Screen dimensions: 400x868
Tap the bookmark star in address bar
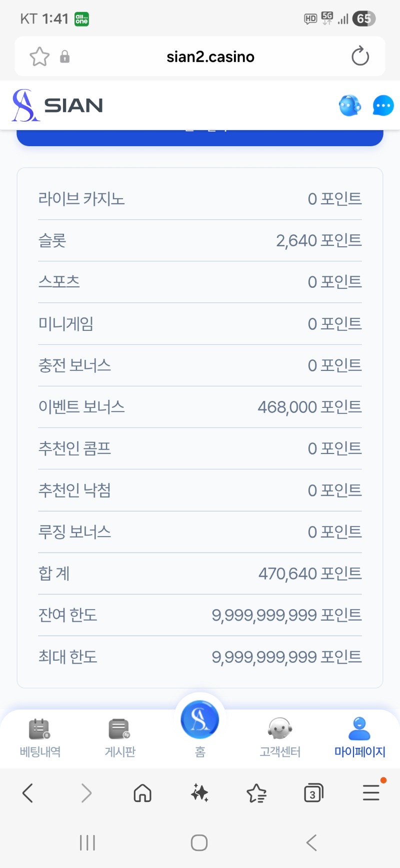(x=39, y=57)
